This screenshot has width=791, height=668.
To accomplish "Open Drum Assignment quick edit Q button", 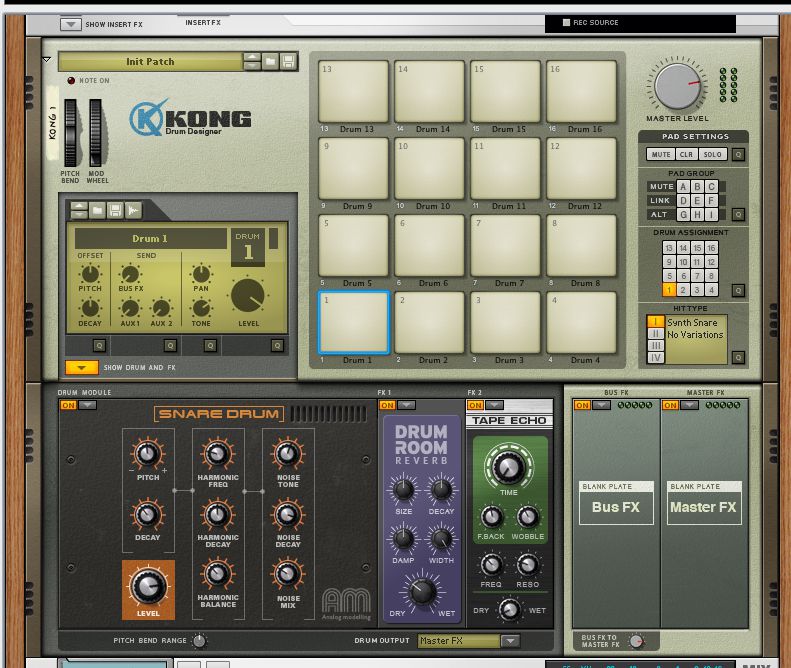I will [739, 291].
